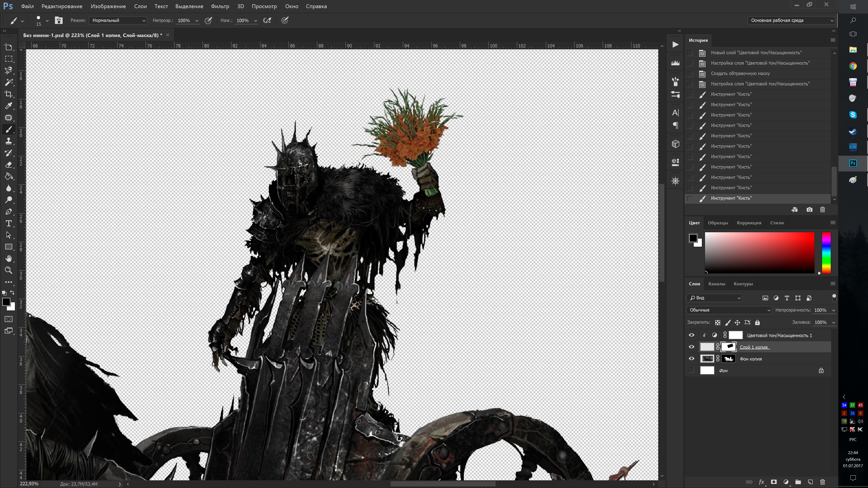Hide the Слой 1 копия layer
868x488 pixels.
click(x=691, y=347)
